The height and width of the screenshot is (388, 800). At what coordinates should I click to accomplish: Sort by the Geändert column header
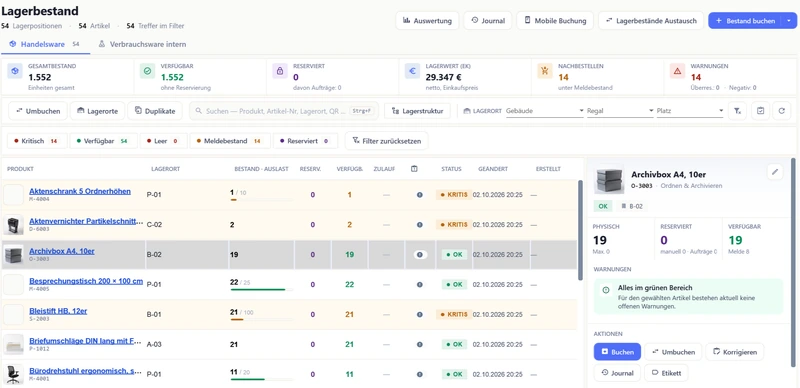point(493,168)
